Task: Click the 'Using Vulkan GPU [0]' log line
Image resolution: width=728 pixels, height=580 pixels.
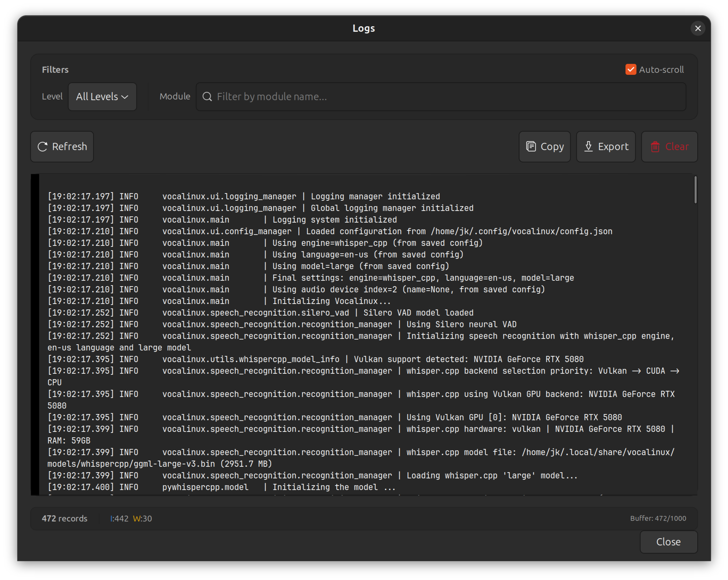Action: point(335,418)
